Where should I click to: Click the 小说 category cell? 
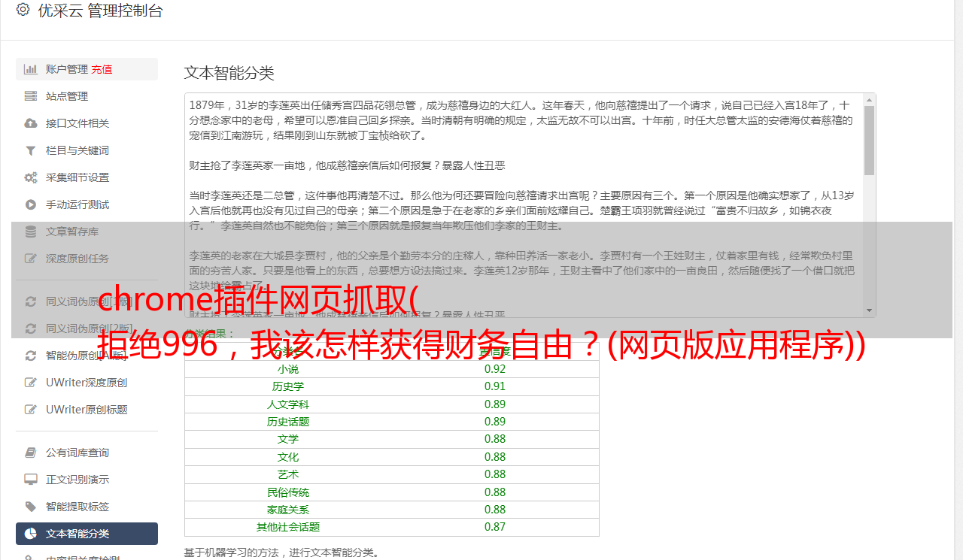[x=287, y=369]
